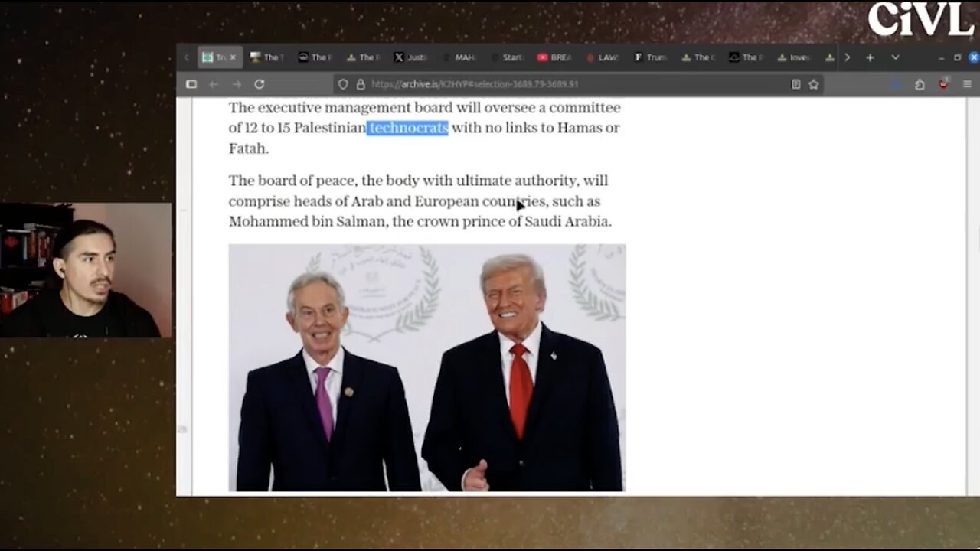Expand the list all tabs dropdown
This screenshot has width=980, height=551.
click(895, 57)
